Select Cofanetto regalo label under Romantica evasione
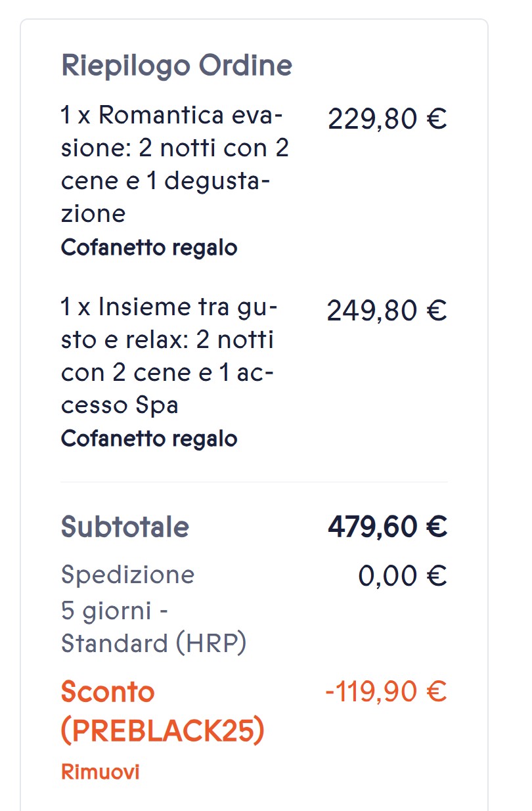532x811 pixels. coord(149,248)
